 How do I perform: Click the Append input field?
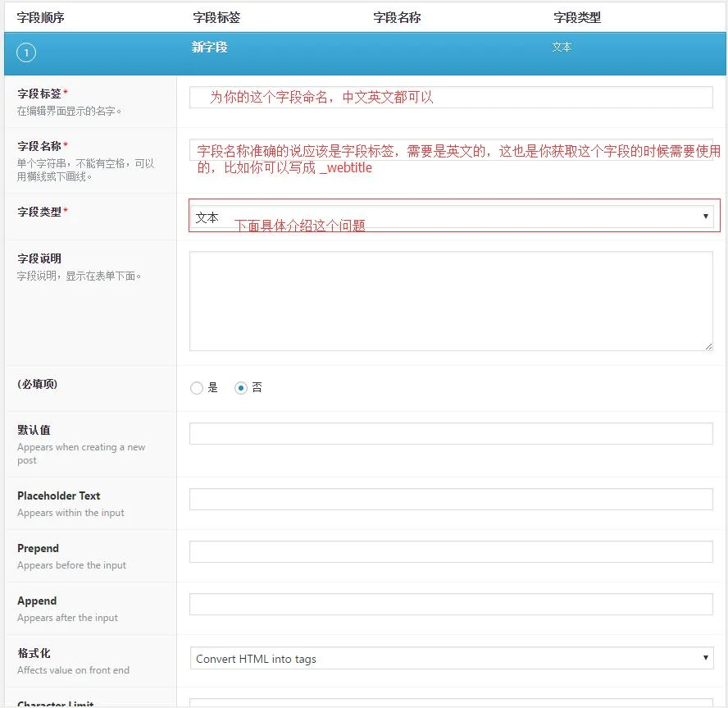[451, 604]
